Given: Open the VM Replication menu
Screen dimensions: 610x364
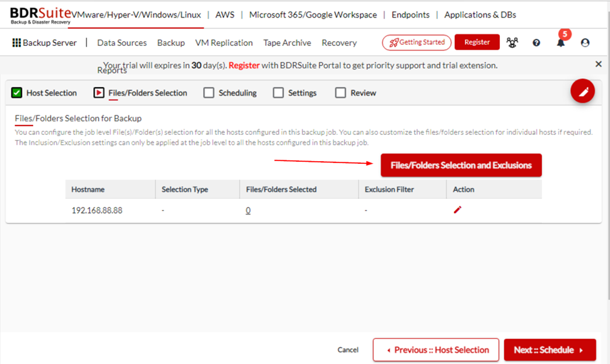Looking at the screenshot, I should [x=224, y=42].
